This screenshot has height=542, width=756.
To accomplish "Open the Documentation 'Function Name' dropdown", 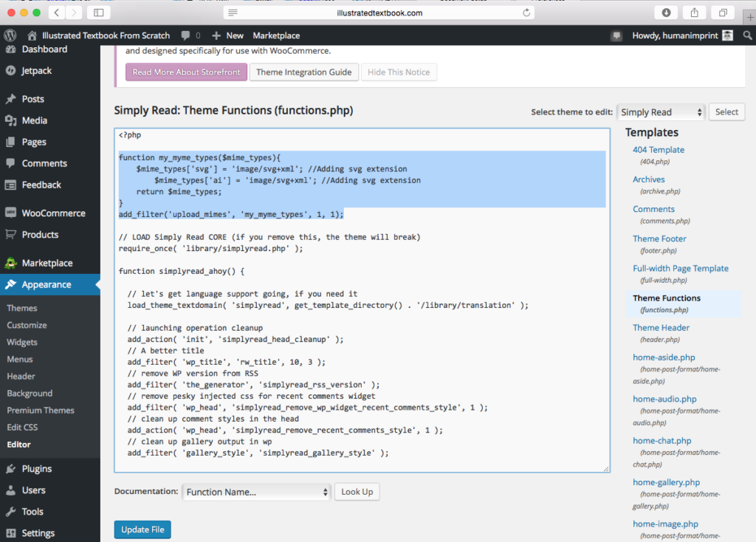I will point(256,491).
